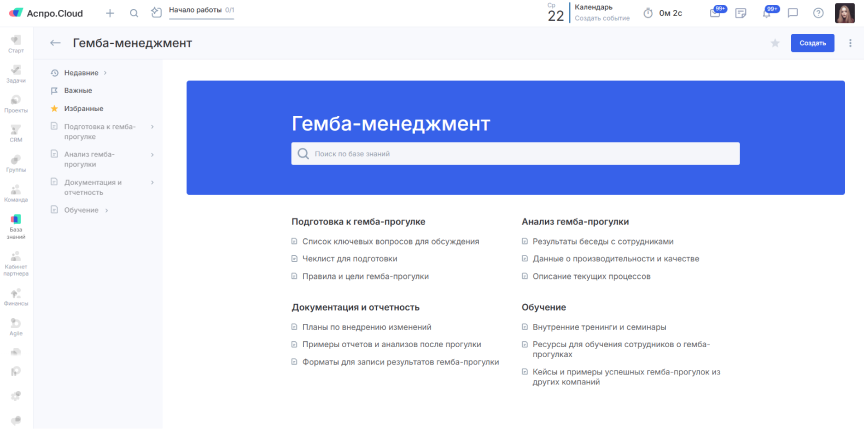Open Анализ гемба-прогулки in the tree
The width and height of the screenshot is (864, 429).
pos(90,159)
